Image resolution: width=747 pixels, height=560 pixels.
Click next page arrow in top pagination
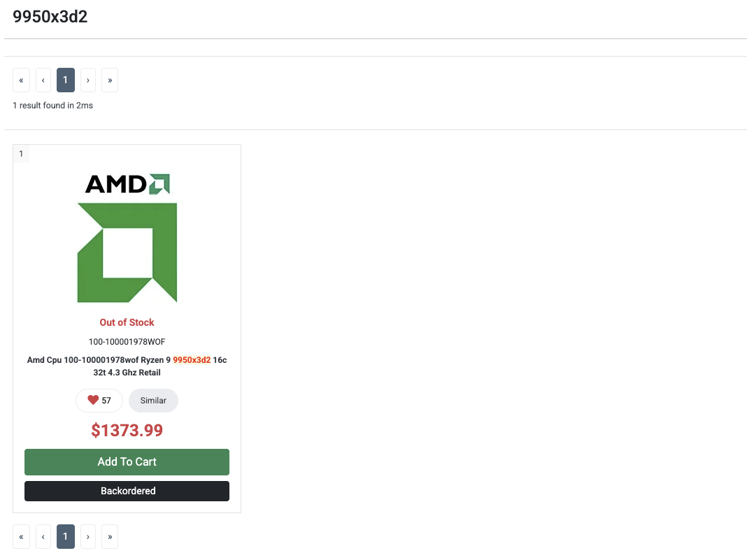pyautogui.click(x=87, y=80)
